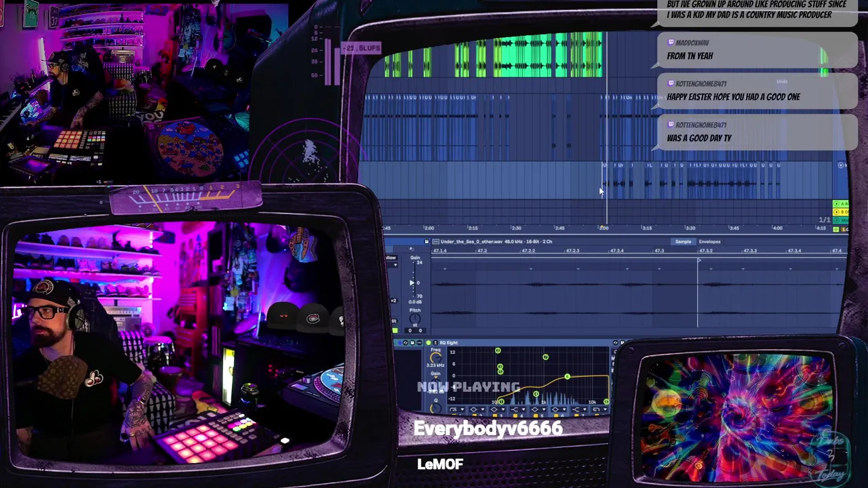Toggle the EQ Eight device activator
Screen dimensions: 868x488
coord(429,342)
